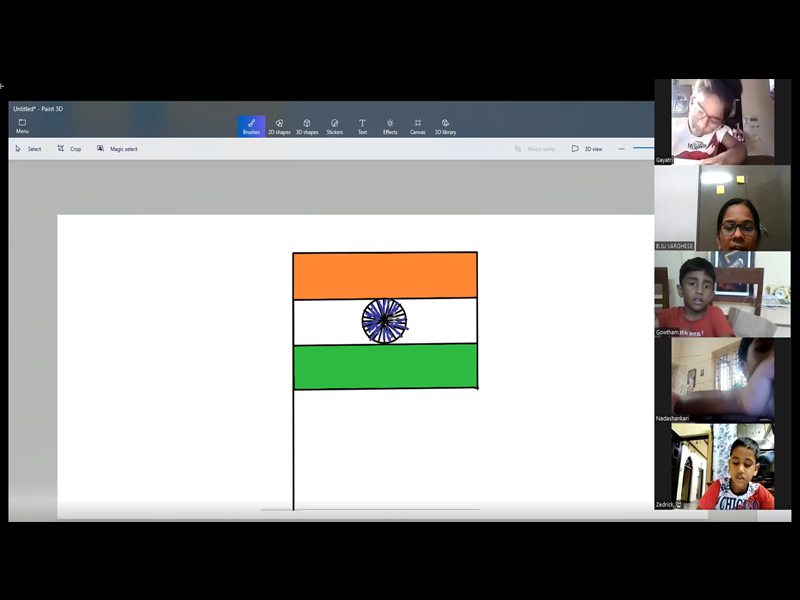Click the Crop tool
Screen dimensions: 800x600
(69, 149)
